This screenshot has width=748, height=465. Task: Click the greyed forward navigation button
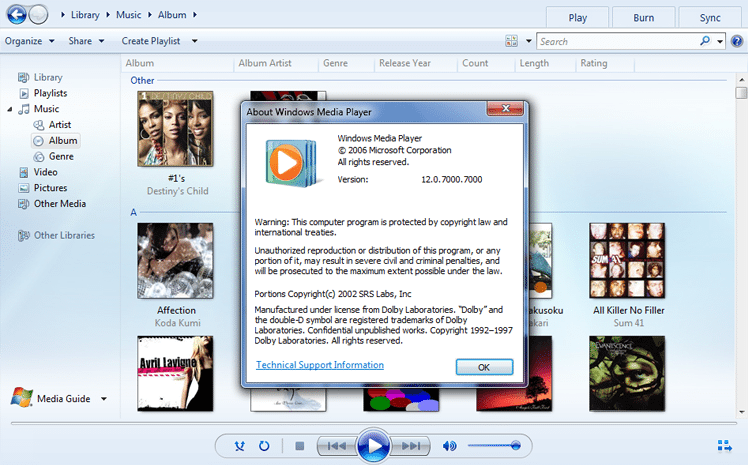pyautogui.click(x=38, y=14)
